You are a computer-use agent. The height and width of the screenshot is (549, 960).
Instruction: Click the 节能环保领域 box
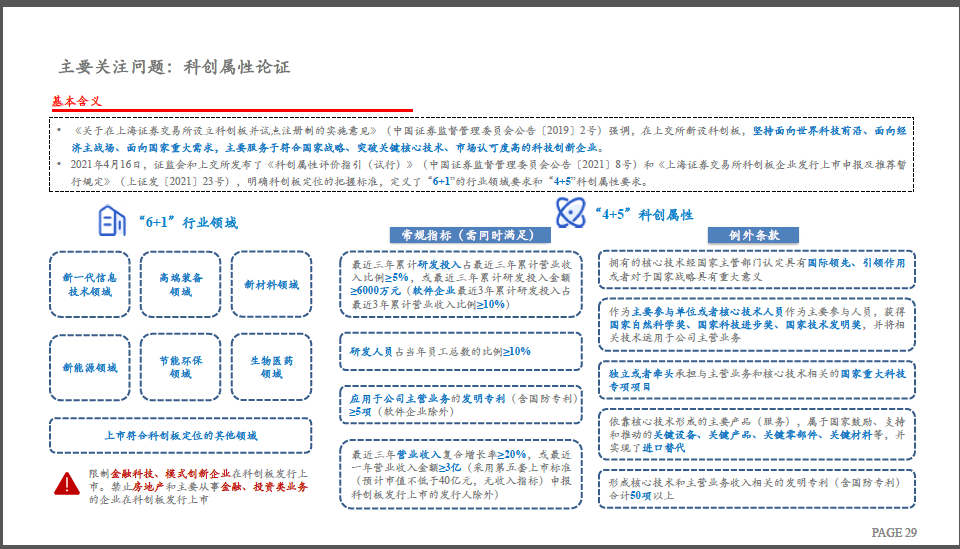[181, 367]
